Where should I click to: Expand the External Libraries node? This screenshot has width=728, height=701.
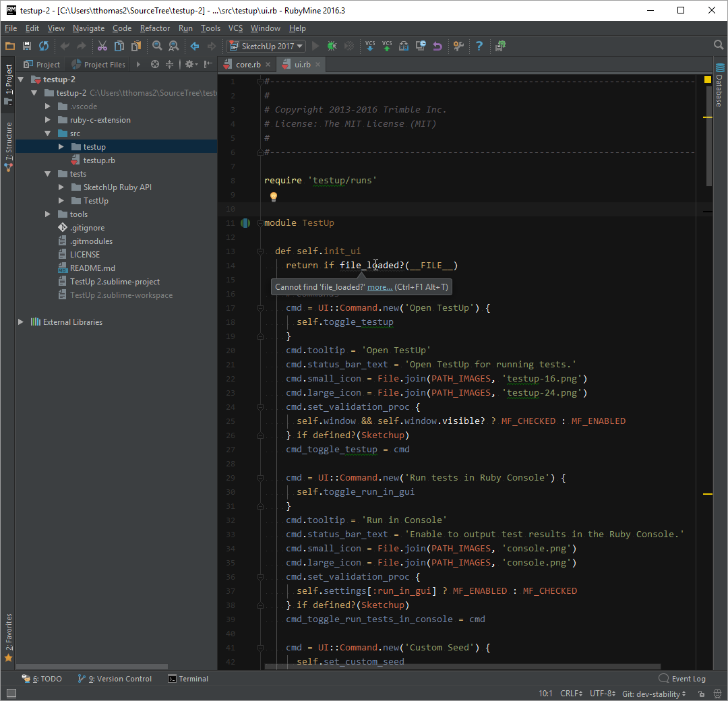coord(21,322)
